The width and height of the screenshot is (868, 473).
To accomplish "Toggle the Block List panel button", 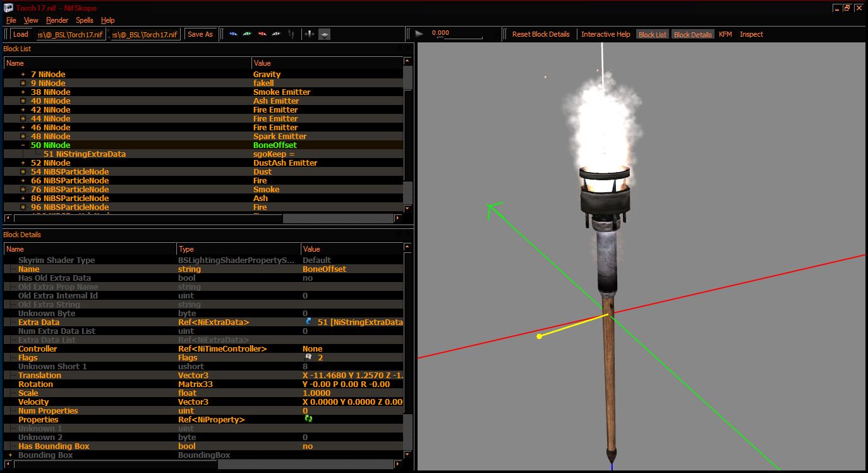I will click(x=653, y=34).
